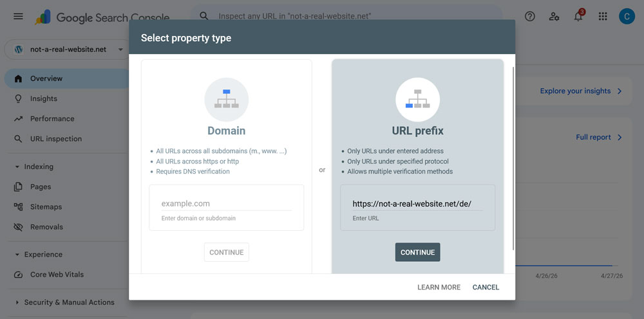Open Core Web Vitals in sidebar
The width and height of the screenshot is (644, 319).
(57, 275)
